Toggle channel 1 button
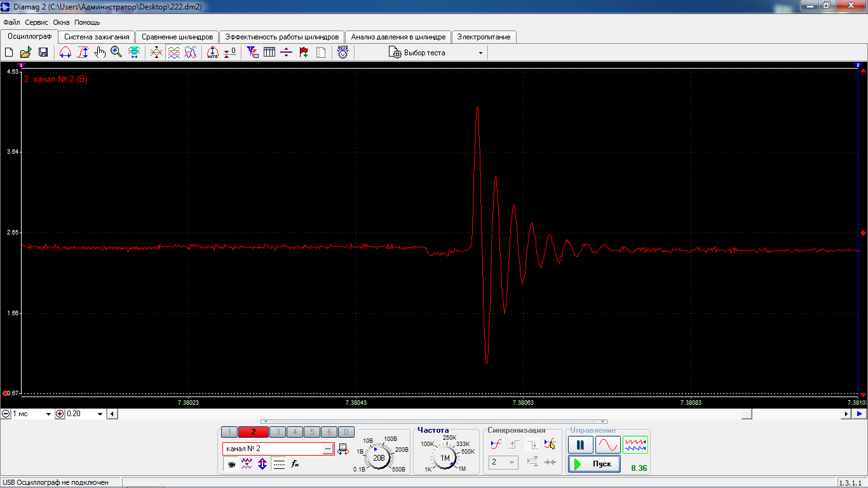The height and width of the screenshot is (488, 868). 229,432
